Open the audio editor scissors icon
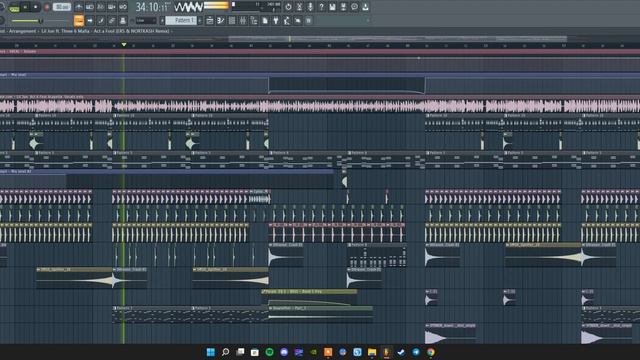640x360 pixels. (299, 7)
